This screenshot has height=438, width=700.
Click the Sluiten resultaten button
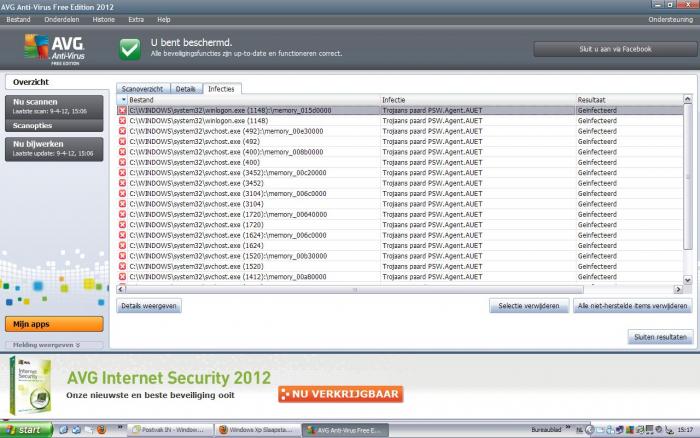(x=661, y=337)
